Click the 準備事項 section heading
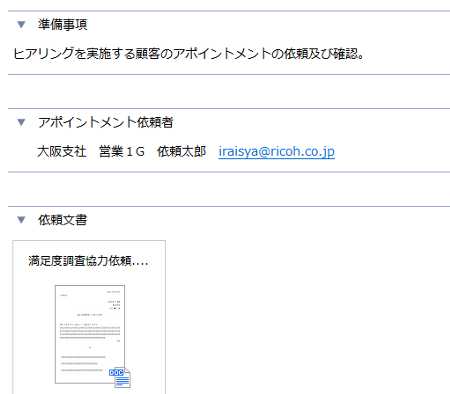 pos(62,25)
